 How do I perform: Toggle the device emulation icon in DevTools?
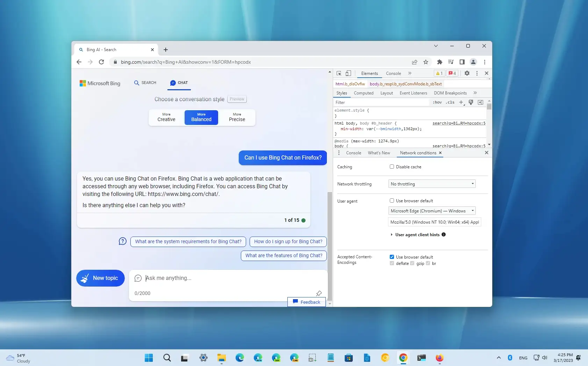coord(348,73)
